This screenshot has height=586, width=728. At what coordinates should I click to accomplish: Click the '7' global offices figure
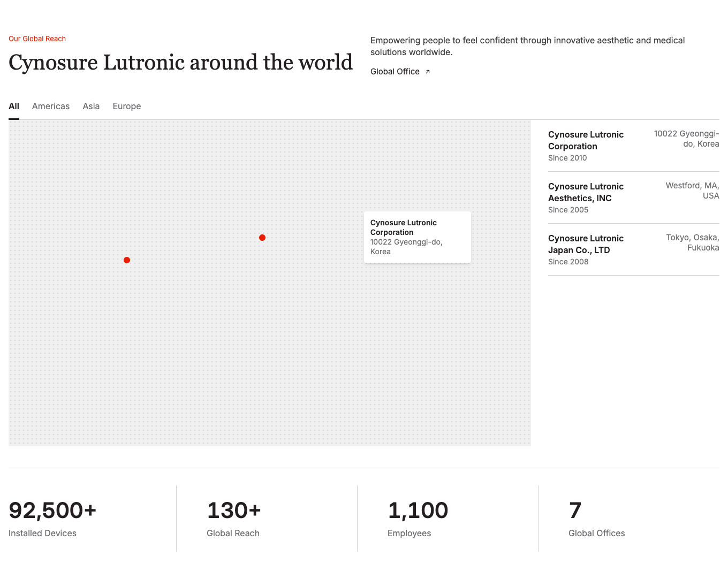575,511
